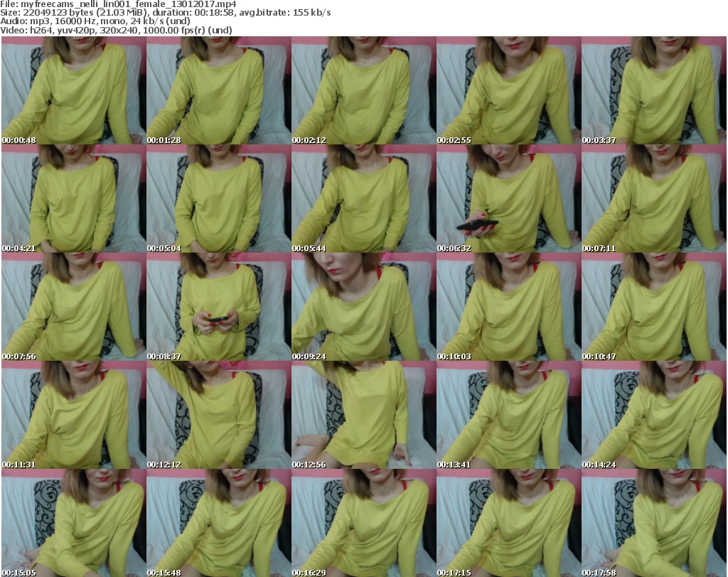Pick the frame timestamped 00:08:37
This screenshot has width=728, height=577.
(x=219, y=307)
